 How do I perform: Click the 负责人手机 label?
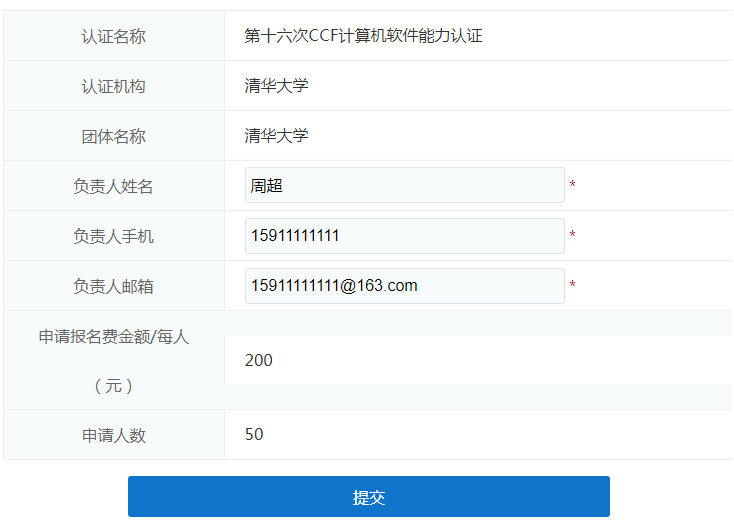(113, 236)
